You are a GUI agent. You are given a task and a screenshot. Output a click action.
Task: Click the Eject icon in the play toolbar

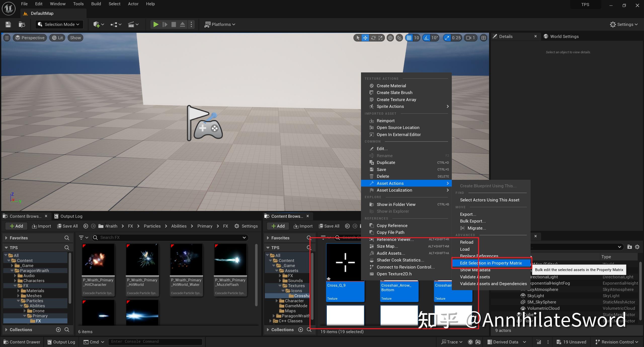pyautogui.click(x=183, y=24)
